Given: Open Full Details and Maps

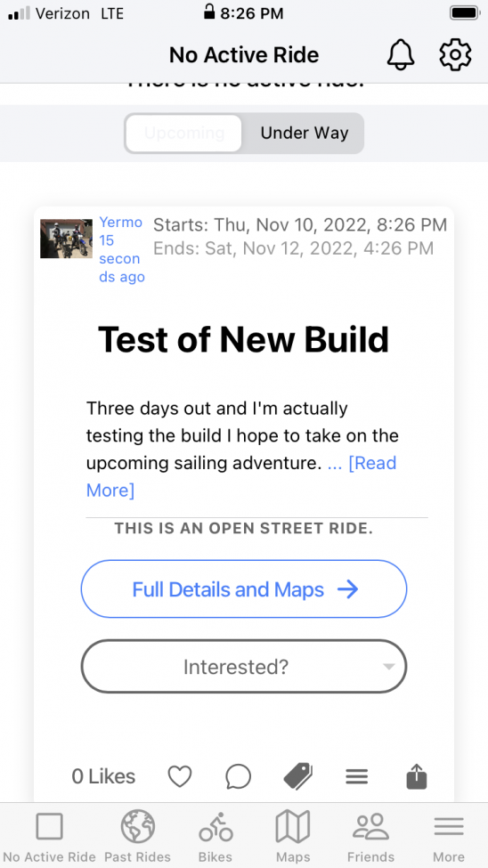Looking at the screenshot, I should coord(244,589).
